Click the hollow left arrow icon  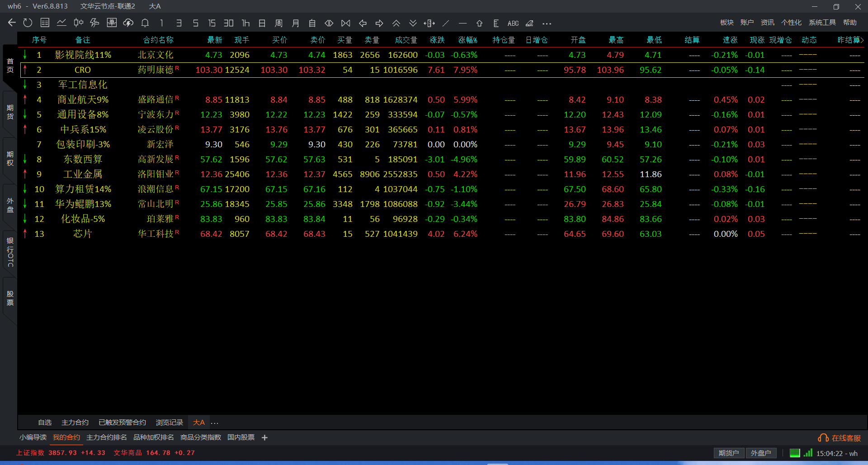point(363,23)
